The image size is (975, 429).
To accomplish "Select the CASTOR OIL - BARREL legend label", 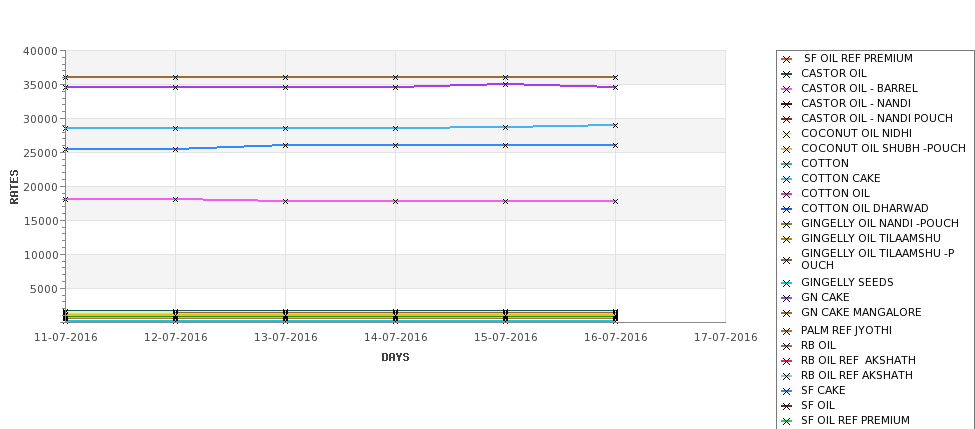I will (859, 88).
